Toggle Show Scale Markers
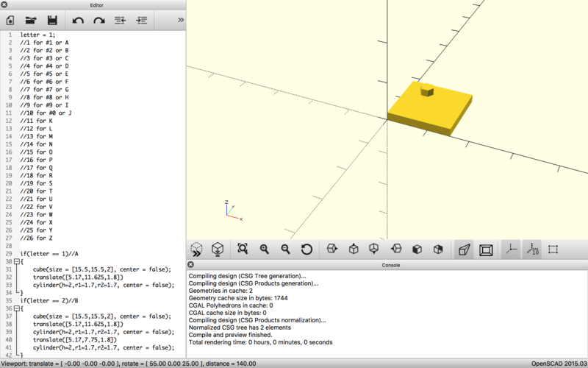Screen dimensions: 588x368 pos(532,250)
